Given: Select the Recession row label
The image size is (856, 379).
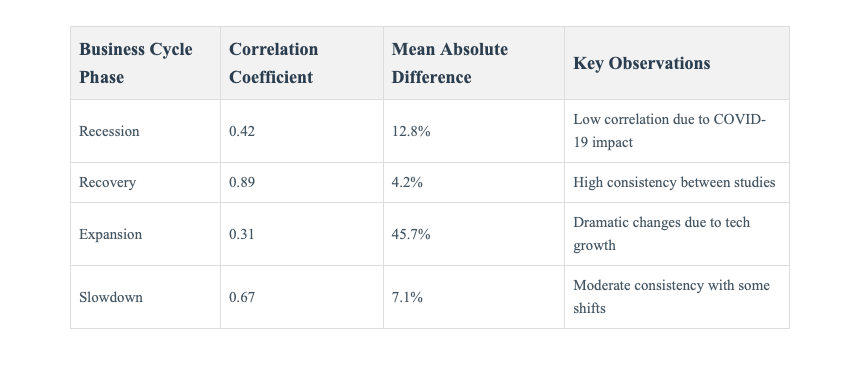Looking at the screenshot, I should (109, 131).
